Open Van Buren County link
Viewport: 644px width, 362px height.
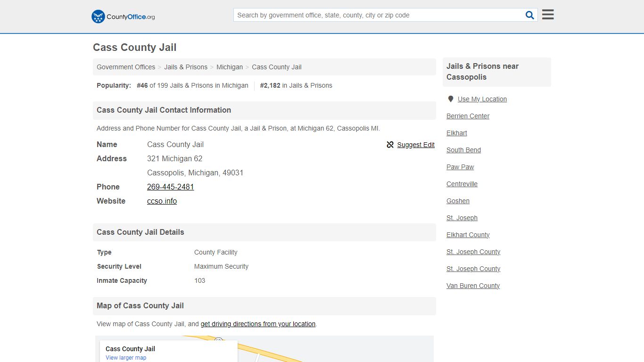473,286
